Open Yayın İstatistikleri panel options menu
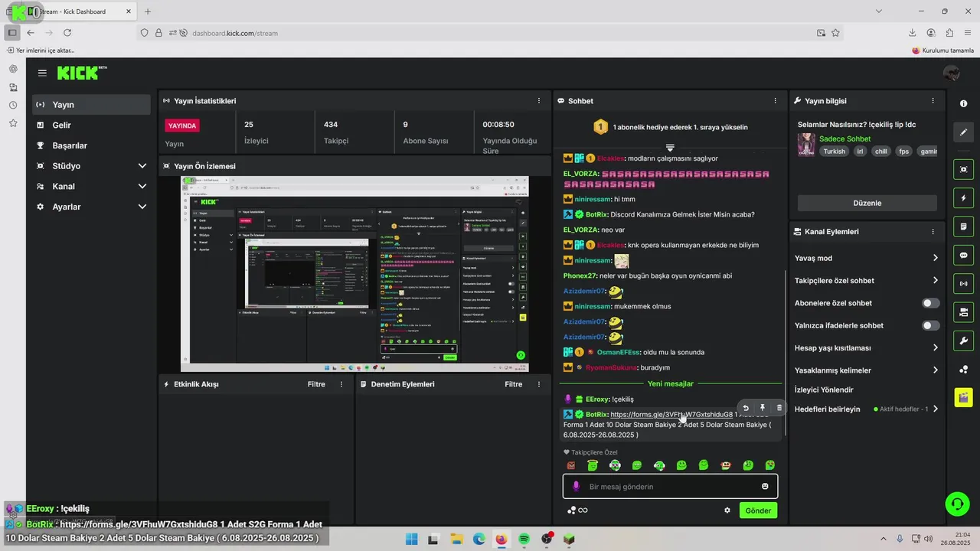 (539, 101)
